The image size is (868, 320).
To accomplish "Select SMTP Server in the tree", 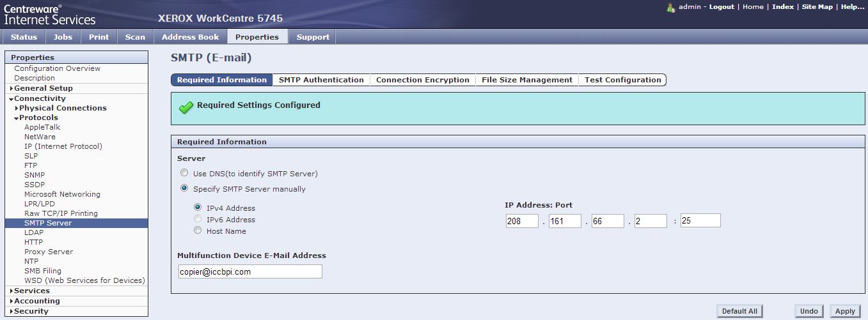I will click(x=76, y=223).
